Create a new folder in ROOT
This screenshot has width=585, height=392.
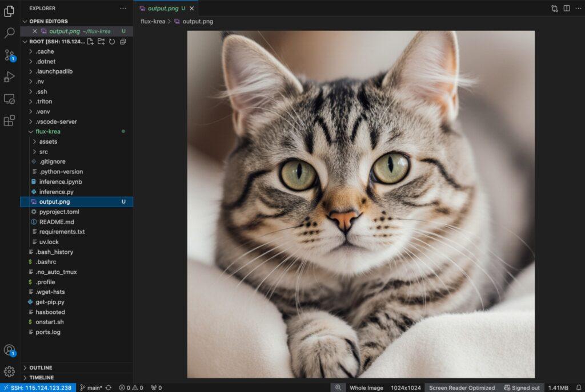tap(101, 41)
